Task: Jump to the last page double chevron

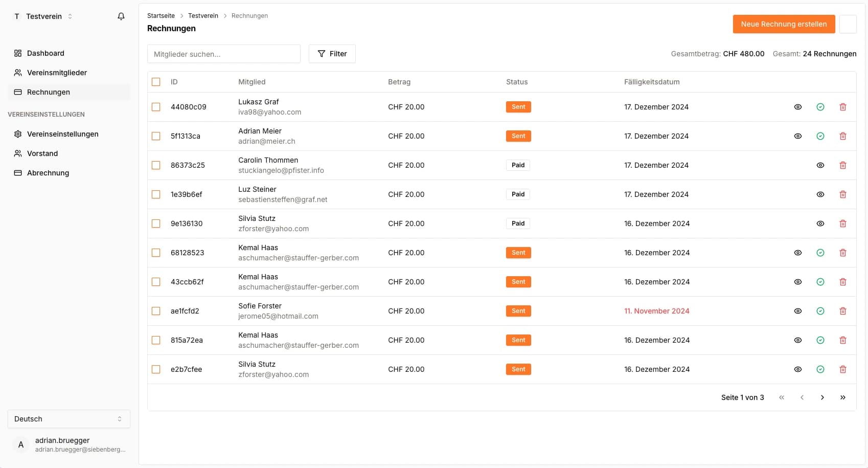Action: coord(843,397)
